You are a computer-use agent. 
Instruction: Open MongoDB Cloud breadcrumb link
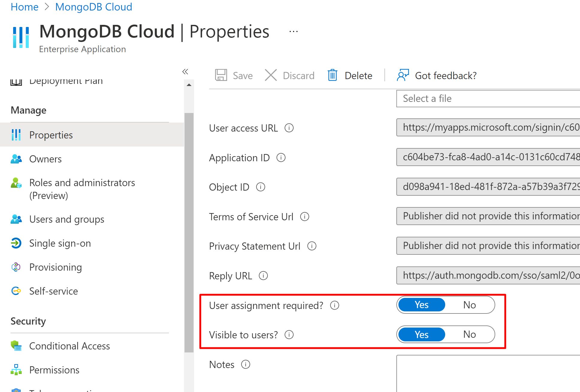93,7
